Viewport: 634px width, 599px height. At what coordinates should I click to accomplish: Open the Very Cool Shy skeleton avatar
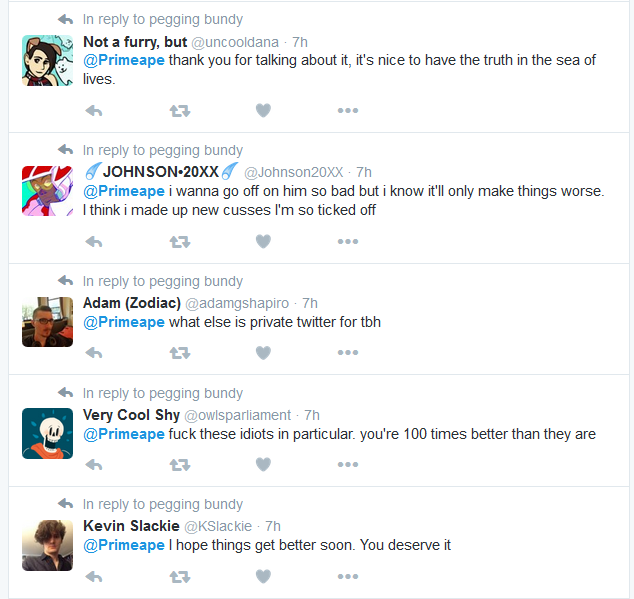(47, 433)
